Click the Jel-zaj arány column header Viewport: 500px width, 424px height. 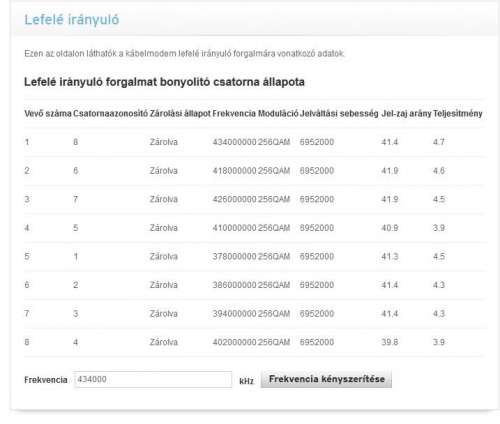point(406,114)
